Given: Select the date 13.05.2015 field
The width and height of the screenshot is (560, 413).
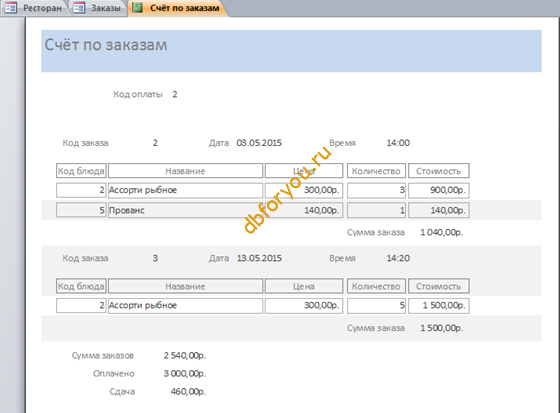Looking at the screenshot, I should tap(259, 258).
